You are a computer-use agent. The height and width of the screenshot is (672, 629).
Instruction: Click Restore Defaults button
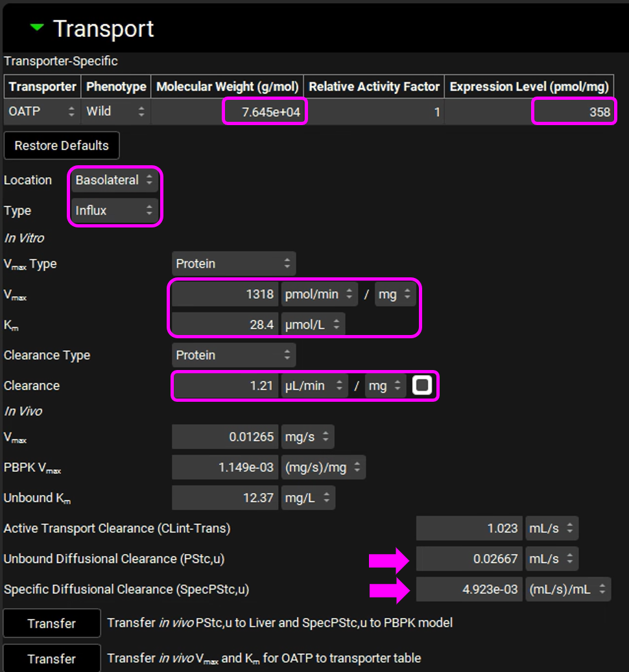click(x=62, y=146)
